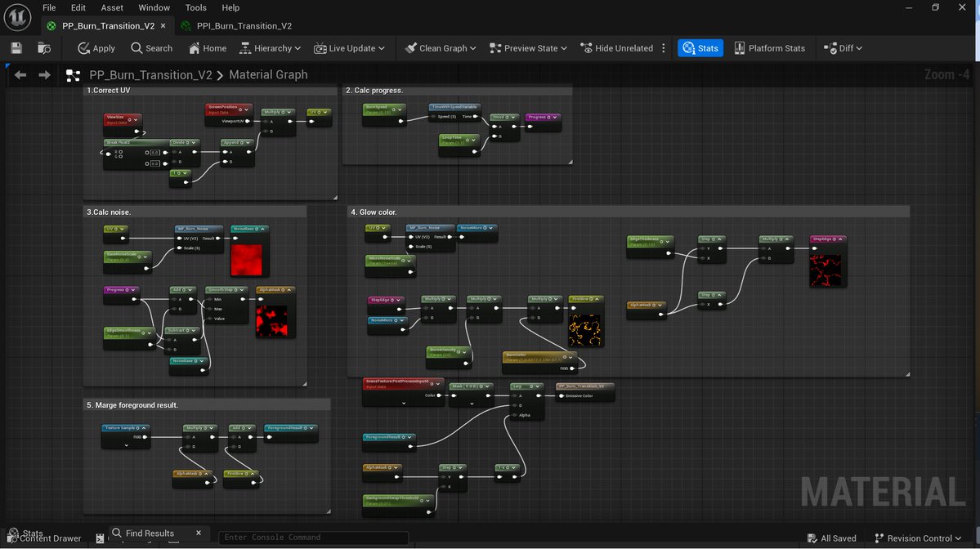Image resolution: width=980 pixels, height=549 pixels.
Task: Click the StepEdge red-edge preview thumbnail
Action: (x=826, y=270)
